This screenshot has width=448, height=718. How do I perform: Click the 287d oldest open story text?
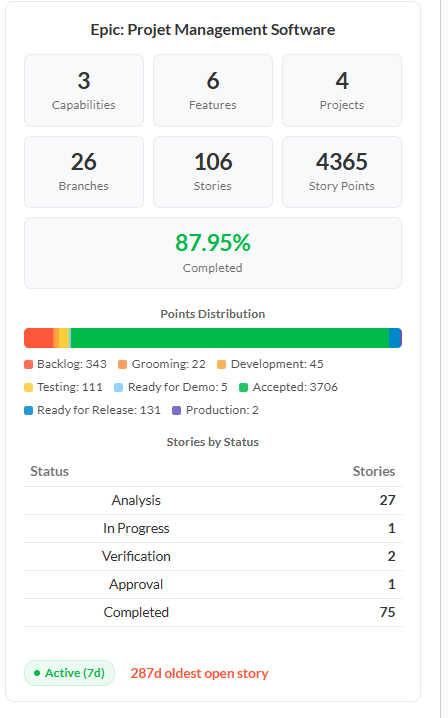point(199,673)
